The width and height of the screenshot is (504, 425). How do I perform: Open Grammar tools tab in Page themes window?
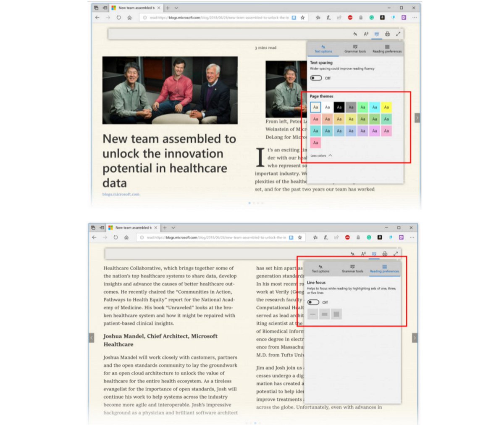point(355,49)
